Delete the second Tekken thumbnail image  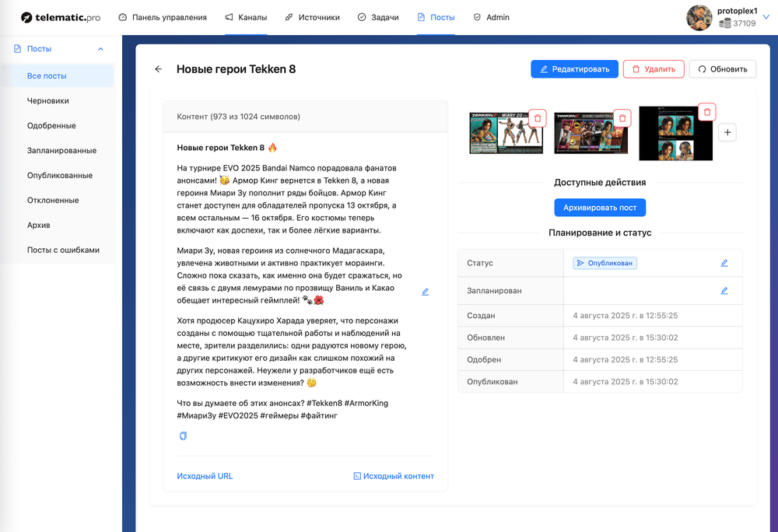coord(622,118)
